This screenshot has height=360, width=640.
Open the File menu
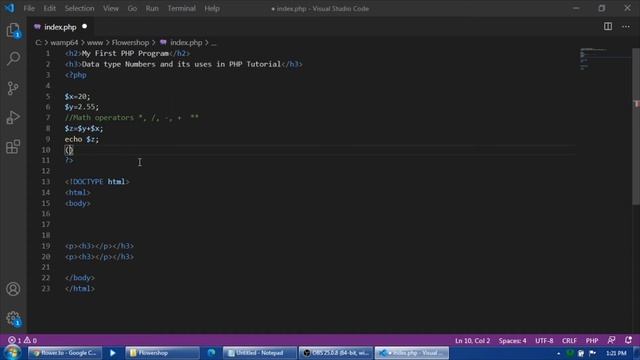coord(29,8)
